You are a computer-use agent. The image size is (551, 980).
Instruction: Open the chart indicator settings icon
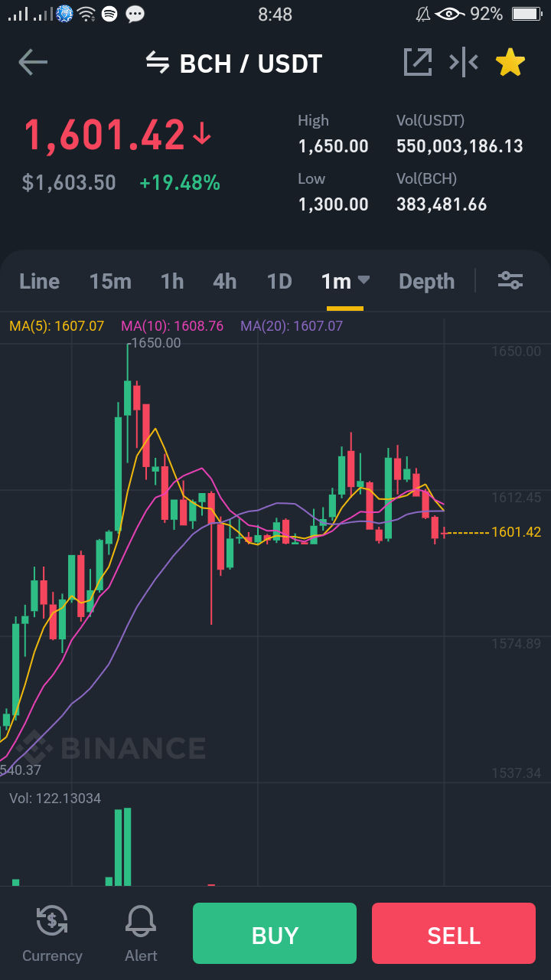pyautogui.click(x=510, y=280)
